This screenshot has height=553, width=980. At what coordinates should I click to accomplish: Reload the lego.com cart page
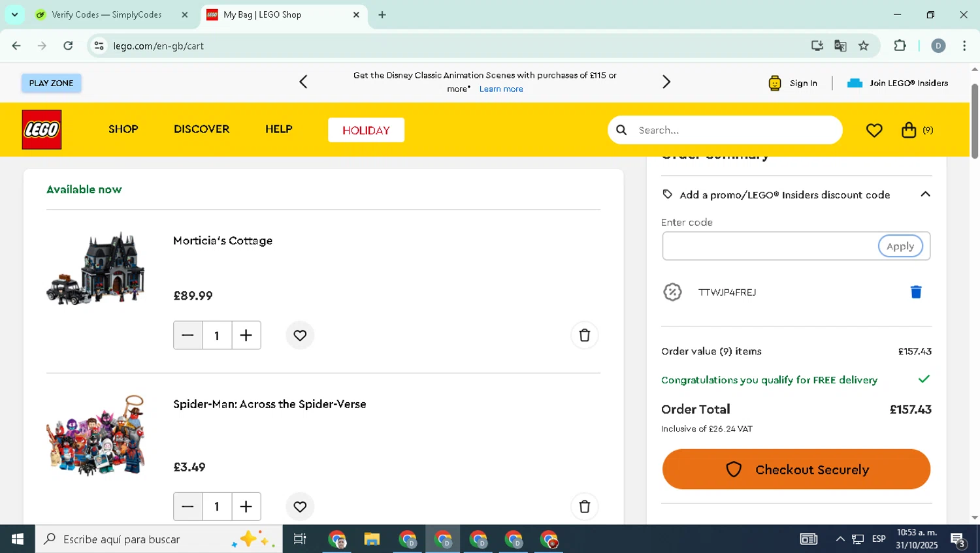68,46
